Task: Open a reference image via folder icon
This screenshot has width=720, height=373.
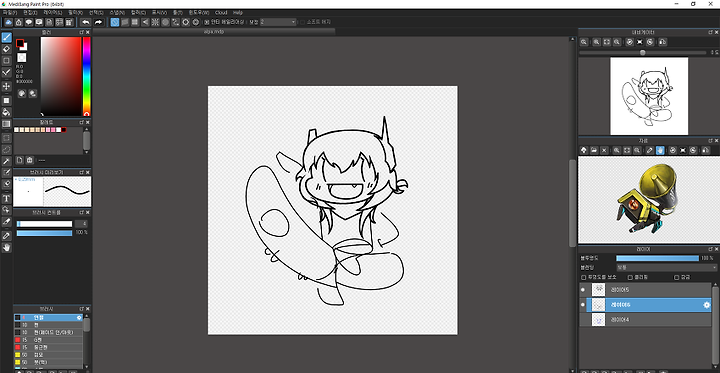Action: point(594,150)
